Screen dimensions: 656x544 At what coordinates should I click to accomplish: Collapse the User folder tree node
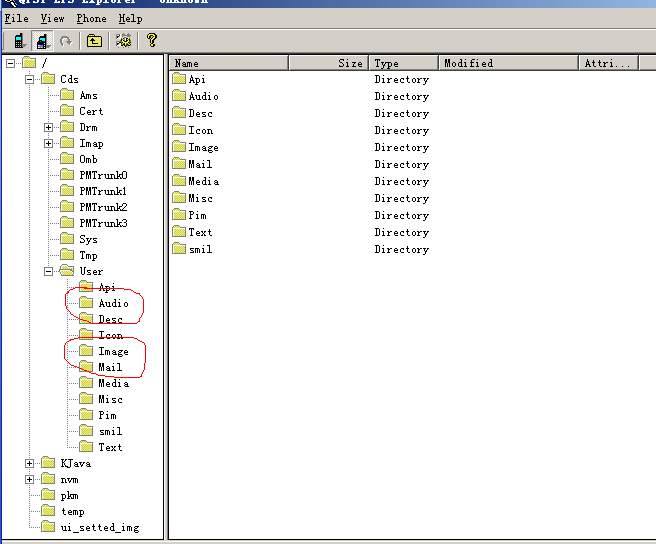[48, 272]
